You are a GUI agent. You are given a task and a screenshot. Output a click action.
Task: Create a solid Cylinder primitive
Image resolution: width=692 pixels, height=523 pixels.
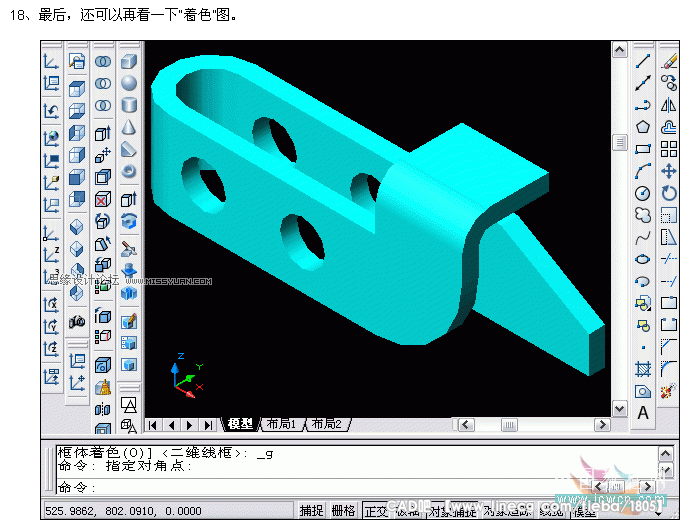click(128, 105)
